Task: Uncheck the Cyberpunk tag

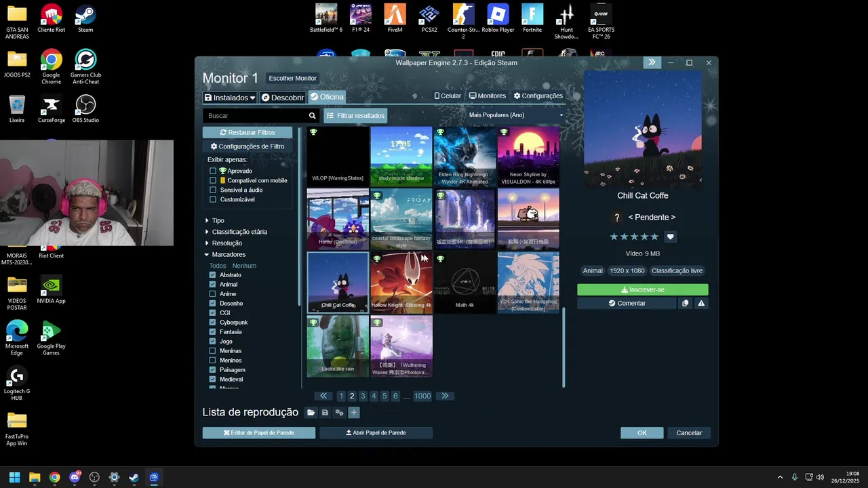Action: (x=212, y=323)
